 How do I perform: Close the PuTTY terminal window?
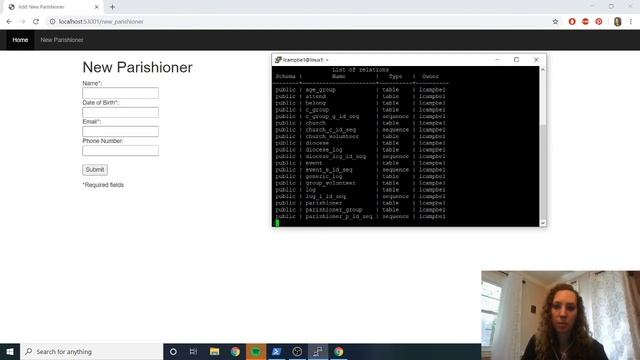[536, 60]
